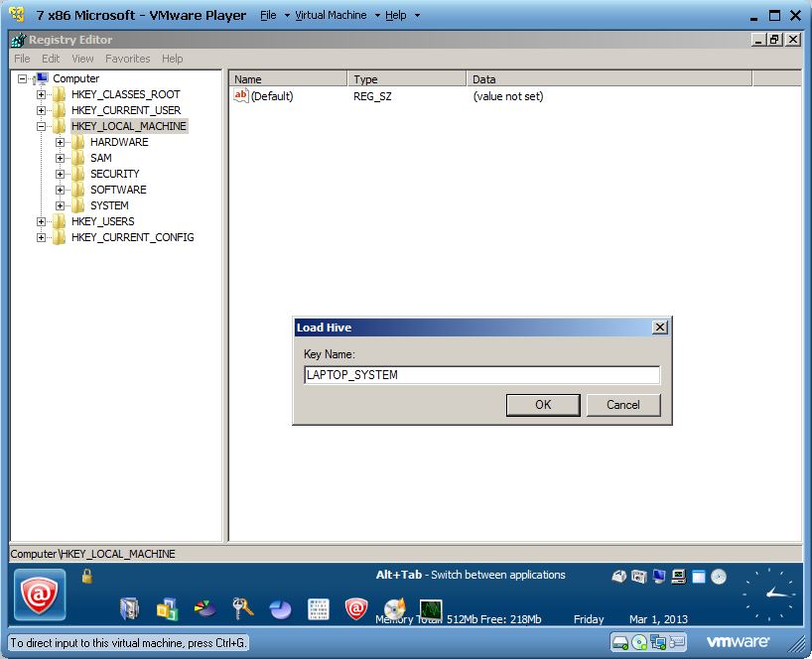The image size is (812, 659).
Task: Launch the keys password tool icon
Action: click(x=242, y=608)
